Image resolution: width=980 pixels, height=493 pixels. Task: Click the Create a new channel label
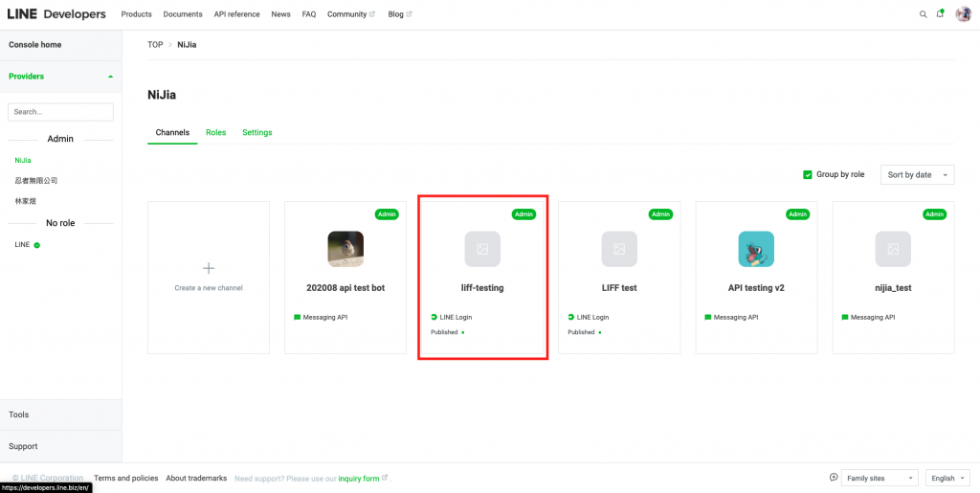pos(209,288)
